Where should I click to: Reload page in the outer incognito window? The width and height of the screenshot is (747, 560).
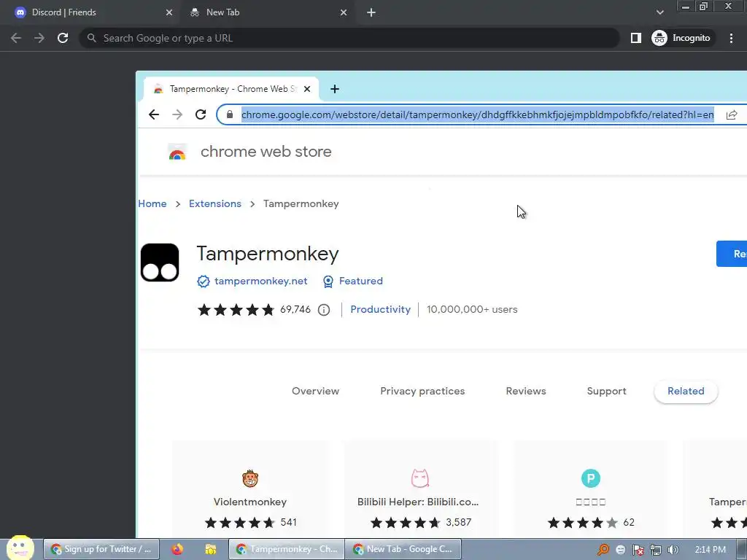tap(63, 38)
